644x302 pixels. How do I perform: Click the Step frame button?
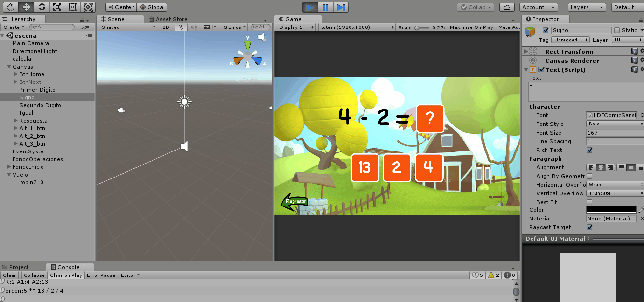pos(341,7)
